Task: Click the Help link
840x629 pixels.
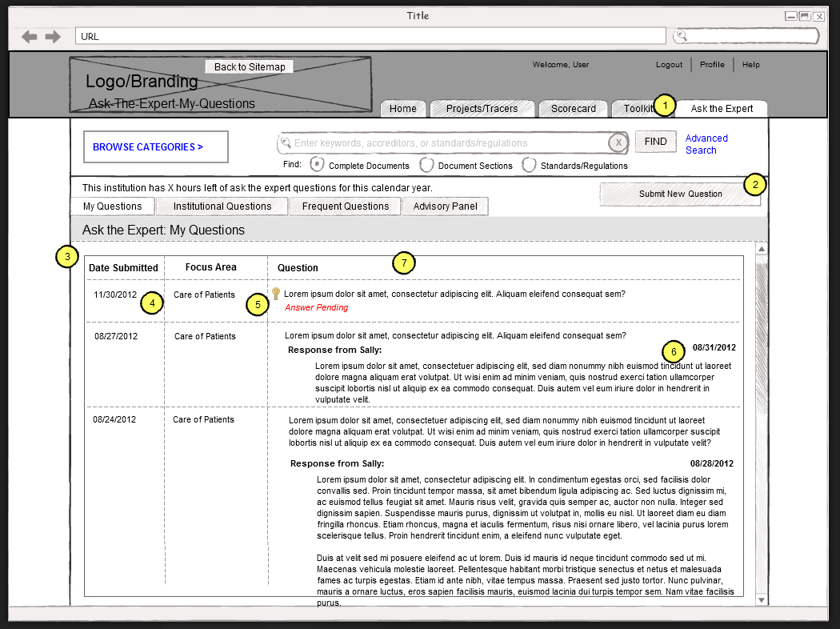Action: 750,64
